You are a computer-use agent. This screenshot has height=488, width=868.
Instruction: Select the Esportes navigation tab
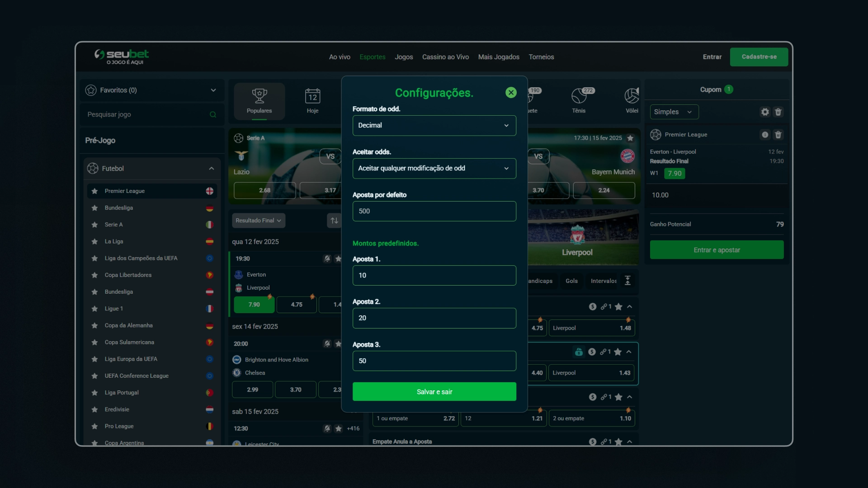(373, 56)
